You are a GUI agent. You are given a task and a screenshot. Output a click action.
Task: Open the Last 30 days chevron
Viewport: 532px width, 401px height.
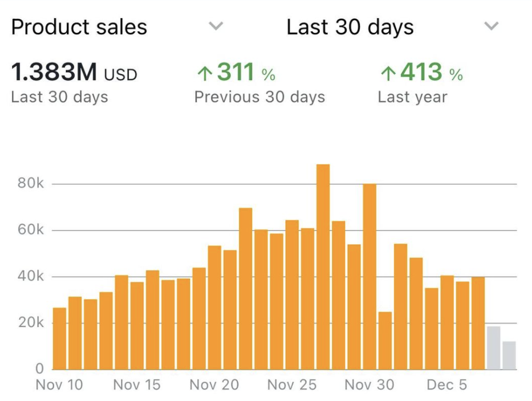coord(492,26)
